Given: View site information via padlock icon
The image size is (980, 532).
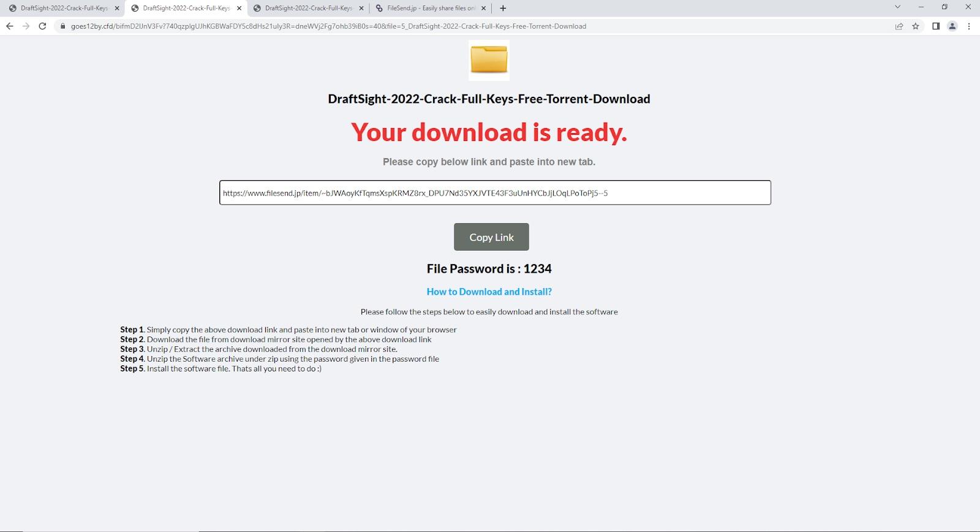Looking at the screenshot, I should tap(62, 26).
